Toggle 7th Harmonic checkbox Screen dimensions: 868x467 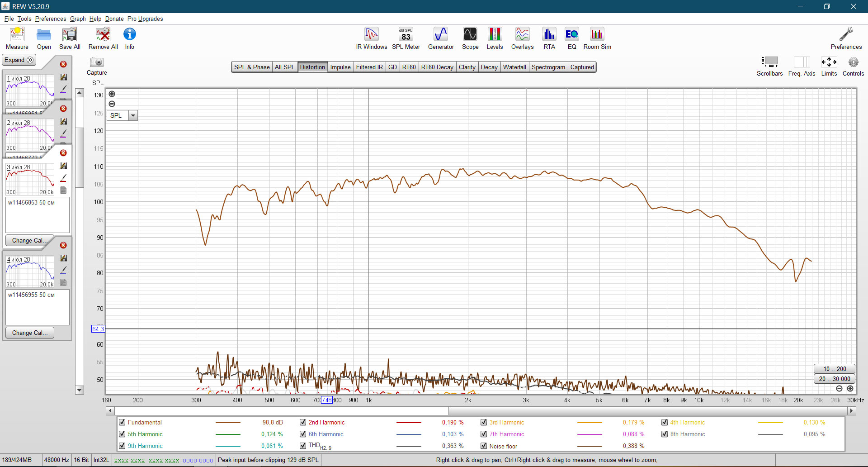pyautogui.click(x=484, y=434)
